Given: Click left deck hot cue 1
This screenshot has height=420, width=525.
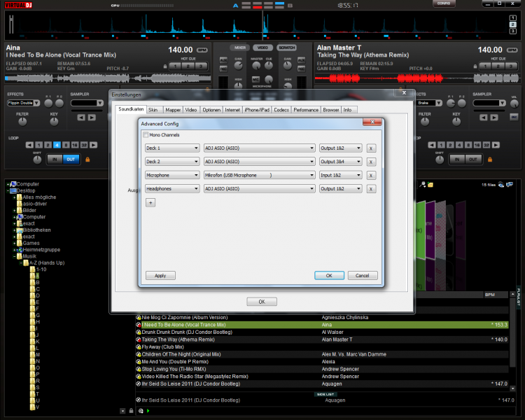Looking at the screenshot, I should [x=175, y=66].
